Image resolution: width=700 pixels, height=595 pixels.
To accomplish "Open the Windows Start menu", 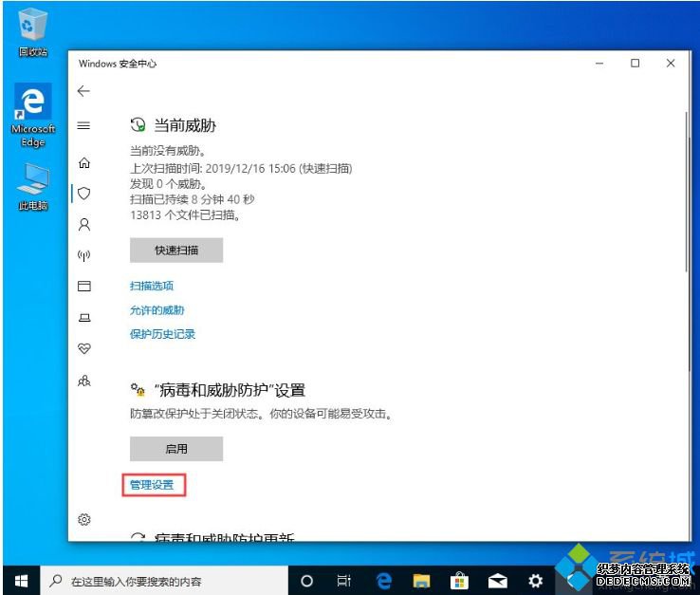I will pyautogui.click(x=21, y=581).
